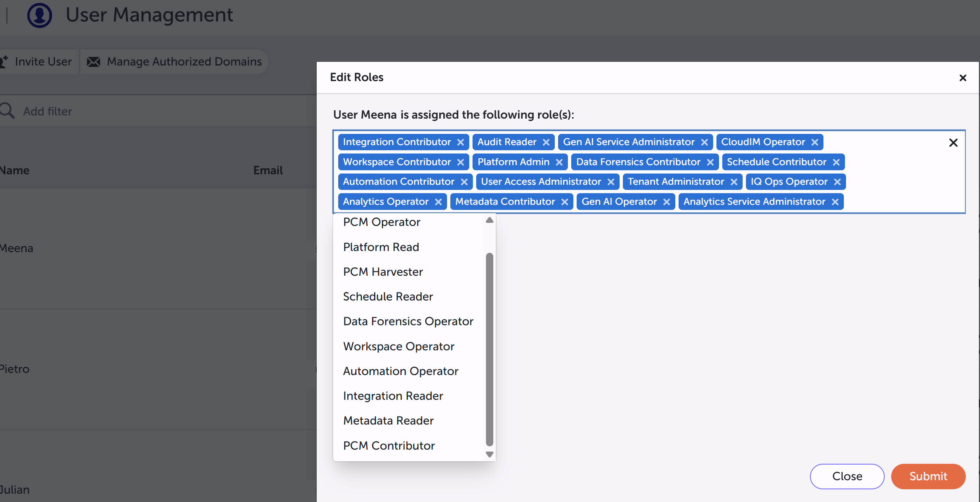Pick Data Forensics Operator role option
Image resolution: width=980 pixels, height=502 pixels.
[409, 322]
